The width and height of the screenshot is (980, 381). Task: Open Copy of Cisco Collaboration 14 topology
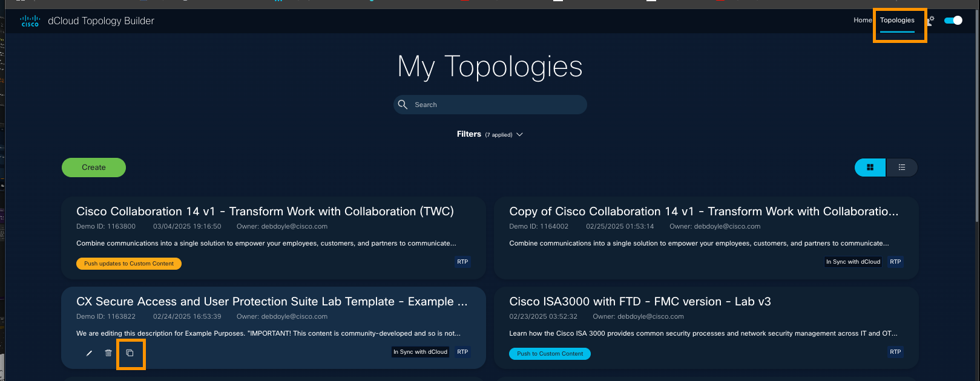click(704, 211)
